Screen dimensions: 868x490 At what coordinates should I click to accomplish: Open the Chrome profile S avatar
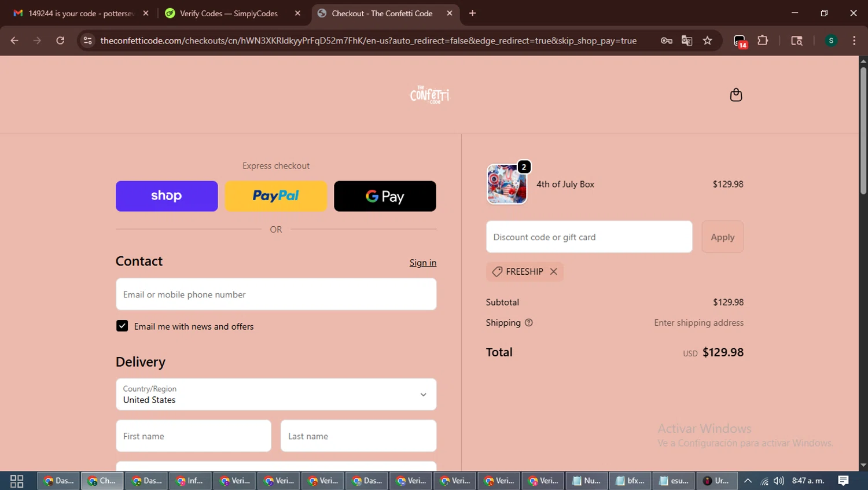(831, 40)
